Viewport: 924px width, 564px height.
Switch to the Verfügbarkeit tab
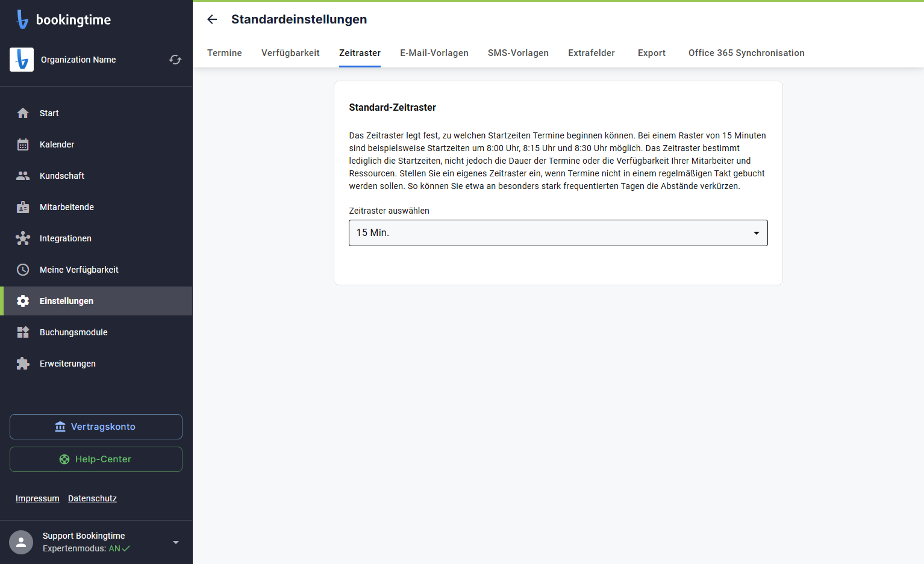tap(290, 53)
